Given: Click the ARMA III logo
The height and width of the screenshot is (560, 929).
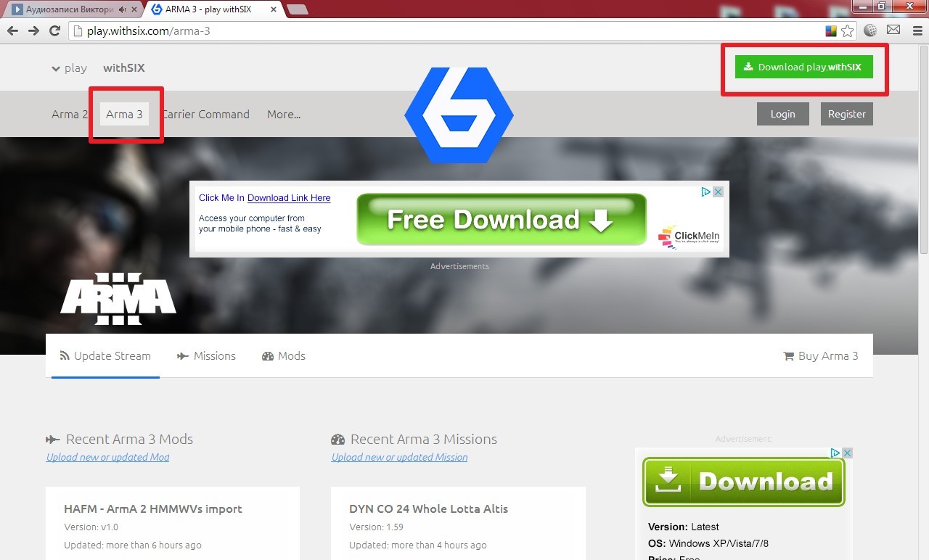Looking at the screenshot, I should [x=118, y=298].
